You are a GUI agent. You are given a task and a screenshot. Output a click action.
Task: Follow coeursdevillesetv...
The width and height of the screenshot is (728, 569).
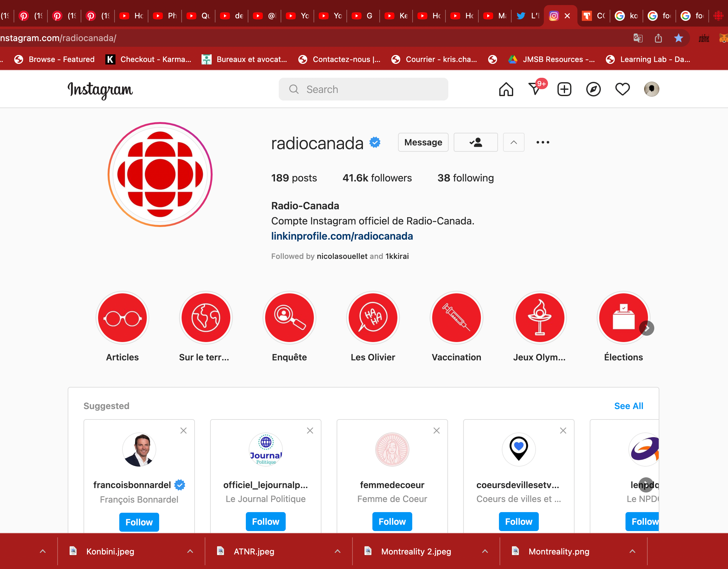pos(519,521)
